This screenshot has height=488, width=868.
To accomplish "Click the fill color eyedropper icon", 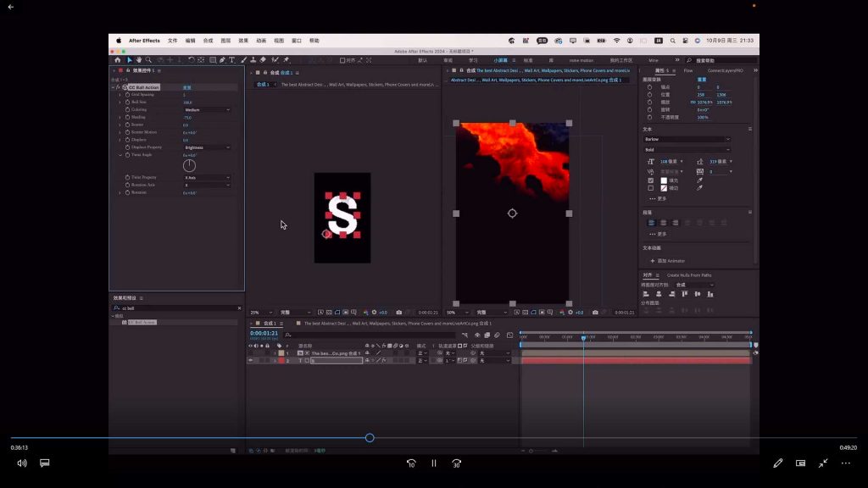I will pyautogui.click(x=700, y=180).
